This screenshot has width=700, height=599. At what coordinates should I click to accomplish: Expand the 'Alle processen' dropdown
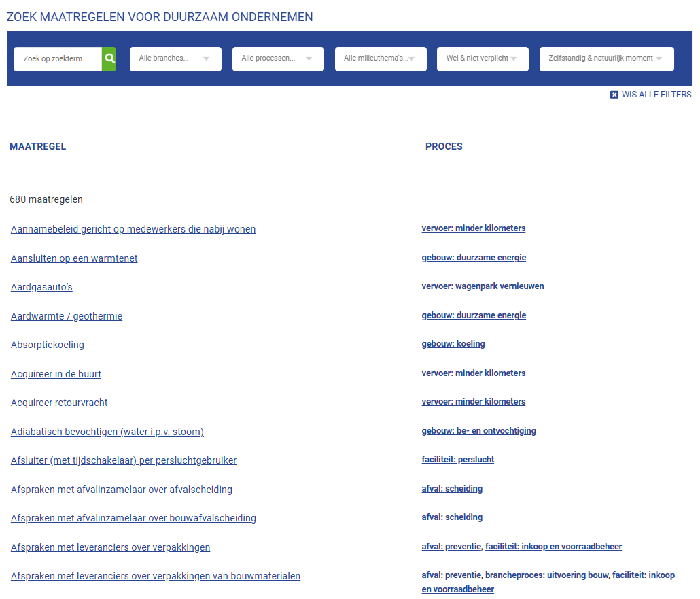tap(278, 59)
